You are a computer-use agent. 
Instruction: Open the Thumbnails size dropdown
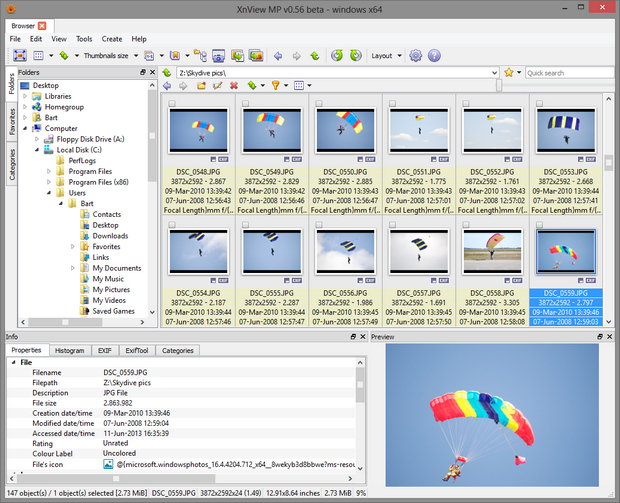(x=108, y=55)
